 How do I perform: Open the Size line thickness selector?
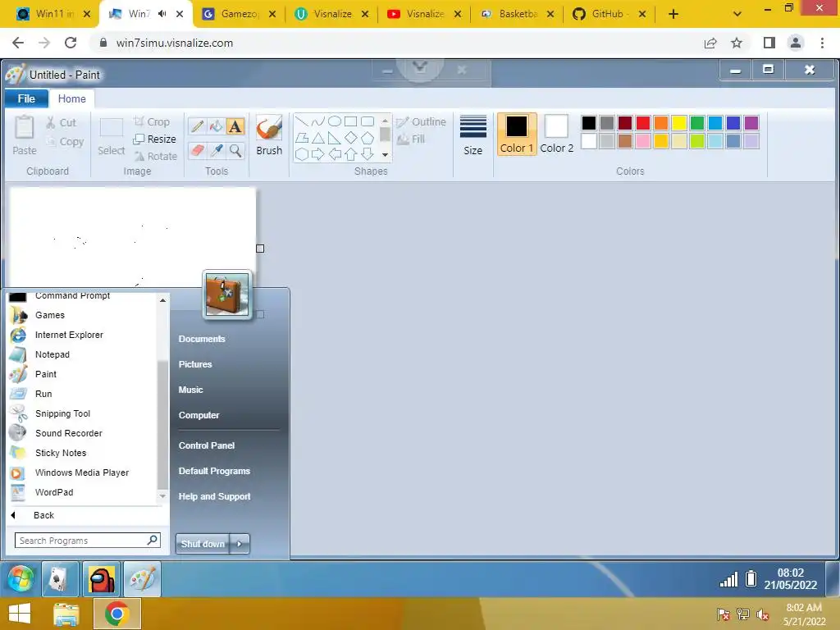tap(473, 135)
